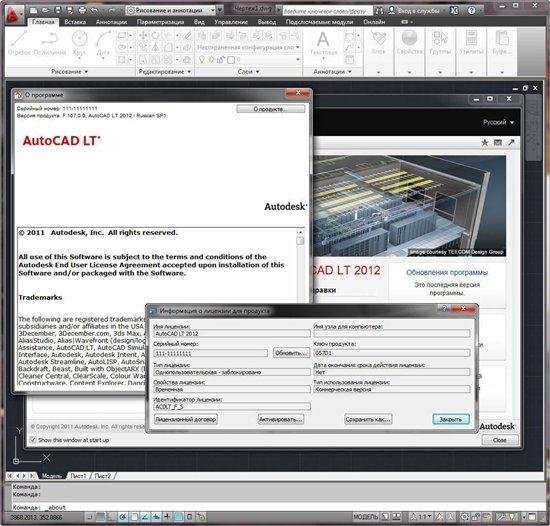This screenshot has width=550, height=526.
Task: Open the Группы panel button
Action: (x=440, y=44)
